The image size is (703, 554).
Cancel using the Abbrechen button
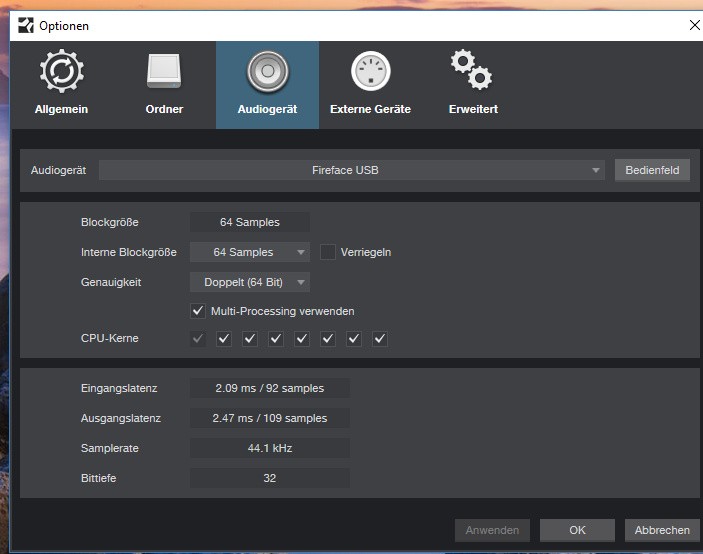(662, 530)
